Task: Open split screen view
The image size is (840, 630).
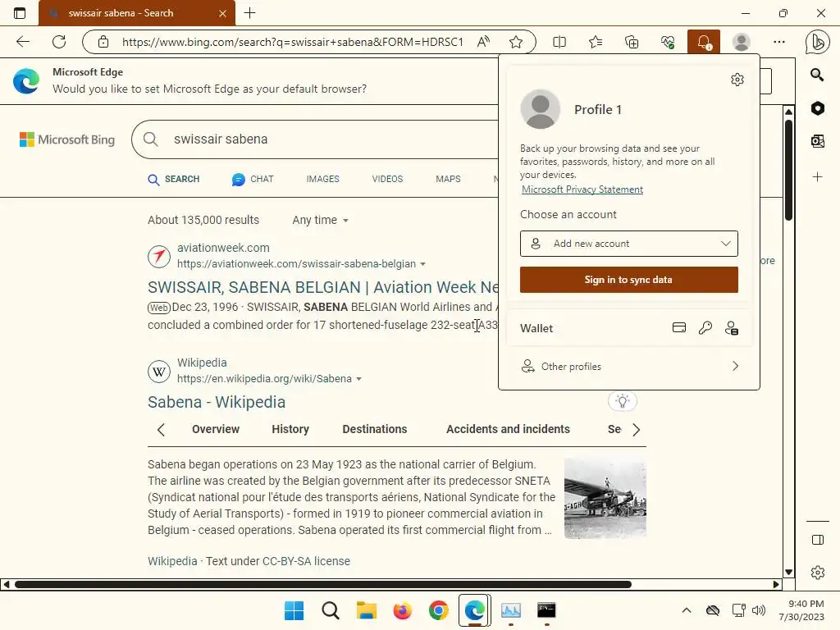Action: [x=559, y=42]
